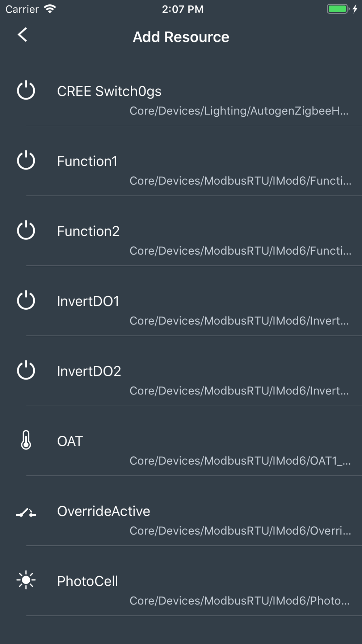Tap the OverrideActive switch icon
The image size is (362, 644).
click(26, 513)
